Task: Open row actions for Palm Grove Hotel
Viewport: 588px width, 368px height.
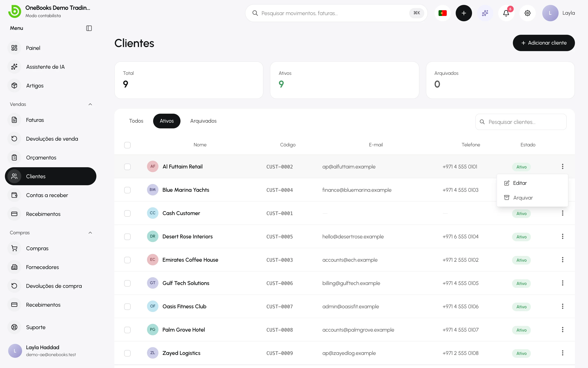Action: 562,330
